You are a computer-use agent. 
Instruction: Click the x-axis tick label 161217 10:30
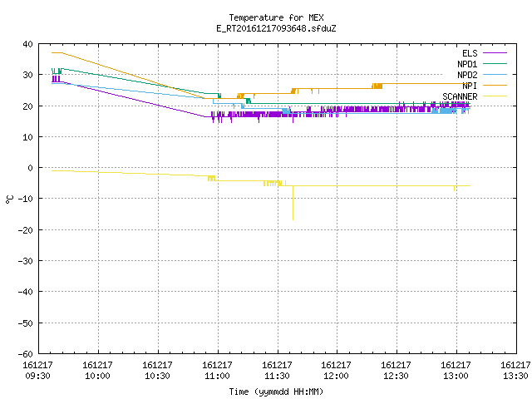(157, 371)
